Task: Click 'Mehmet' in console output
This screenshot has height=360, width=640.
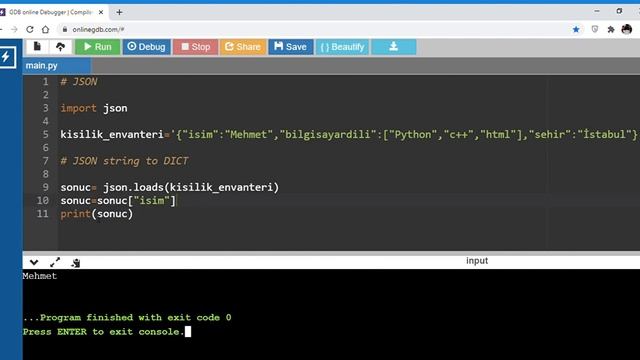Action: (x=40, y=276)
